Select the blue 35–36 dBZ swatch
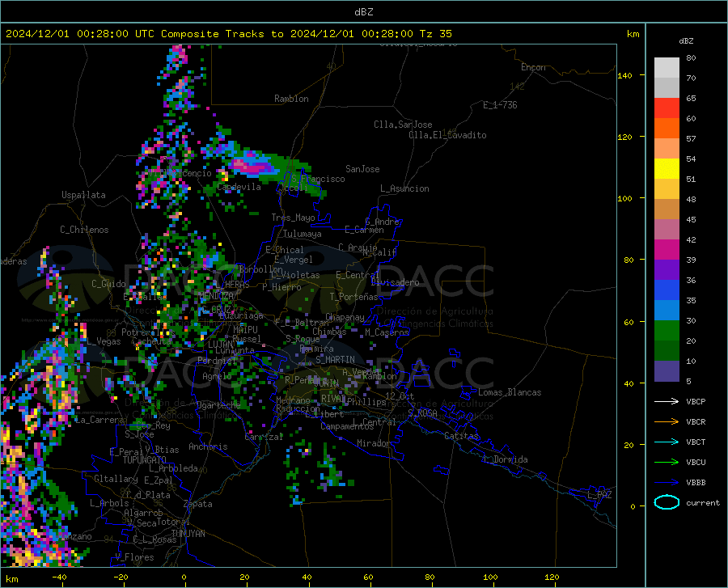Viewport: 728px width, 588px height. (667, 290)
